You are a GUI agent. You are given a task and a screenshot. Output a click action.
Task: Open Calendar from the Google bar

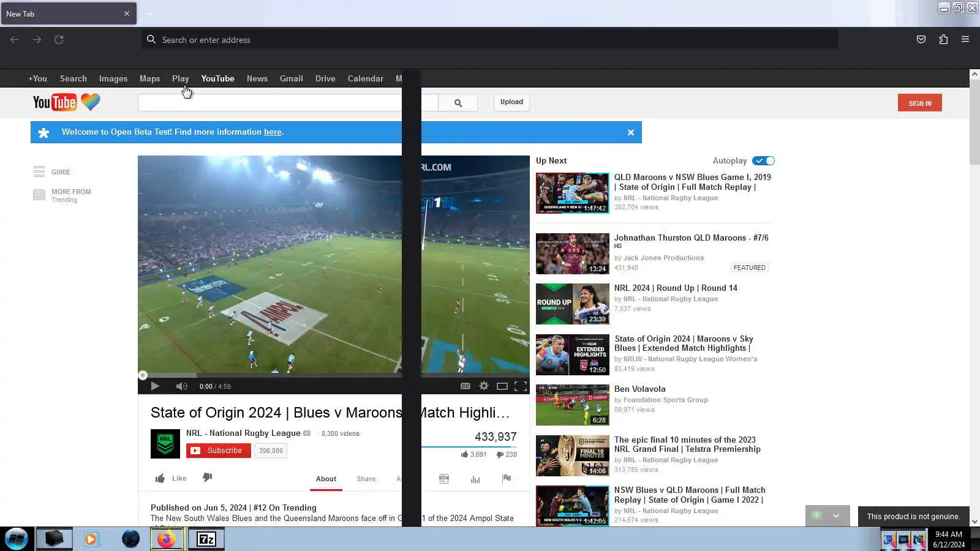366,78
